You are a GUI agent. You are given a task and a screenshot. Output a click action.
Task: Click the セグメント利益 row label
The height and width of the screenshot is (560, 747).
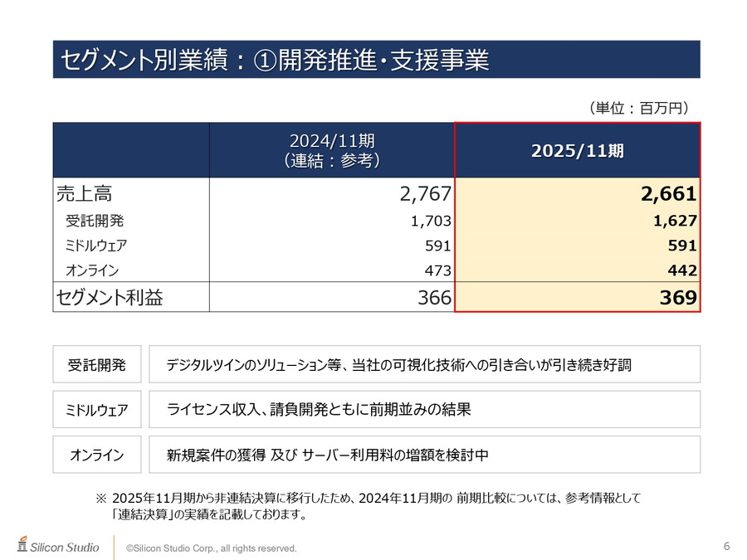click(109, 297)
